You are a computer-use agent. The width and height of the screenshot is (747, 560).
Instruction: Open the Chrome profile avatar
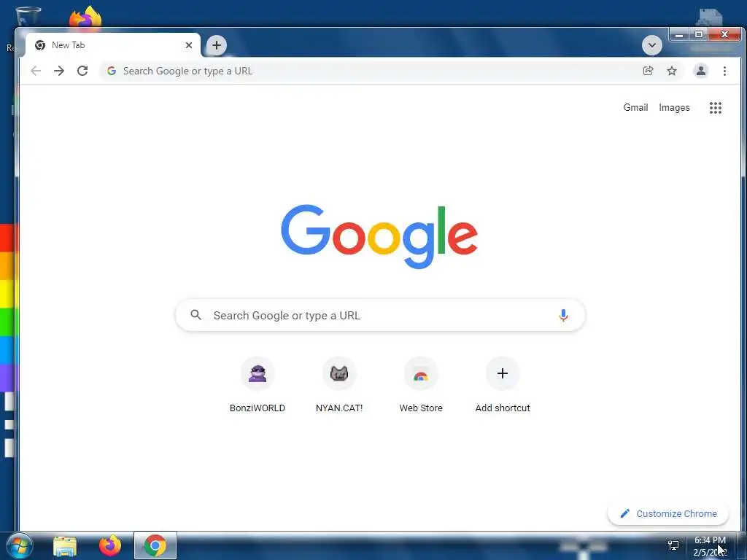click(x=701, y=71)
